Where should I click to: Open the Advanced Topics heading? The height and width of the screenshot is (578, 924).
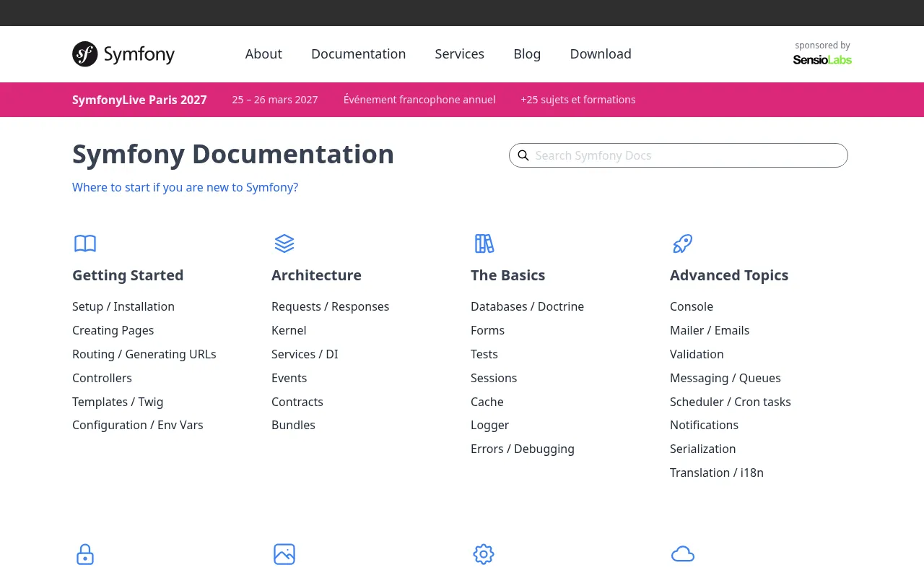729,275
